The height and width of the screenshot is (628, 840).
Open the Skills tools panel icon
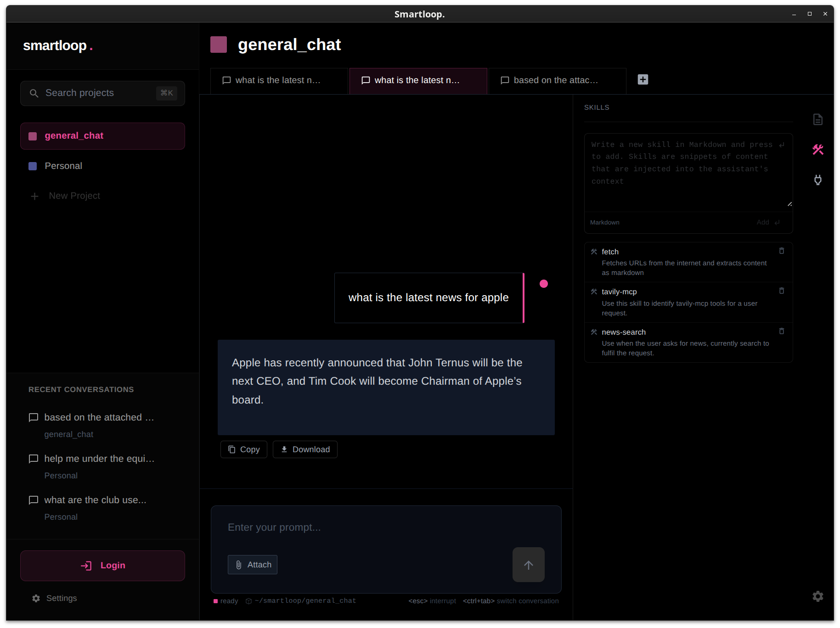pyautogui.click(x=817, y=150)
